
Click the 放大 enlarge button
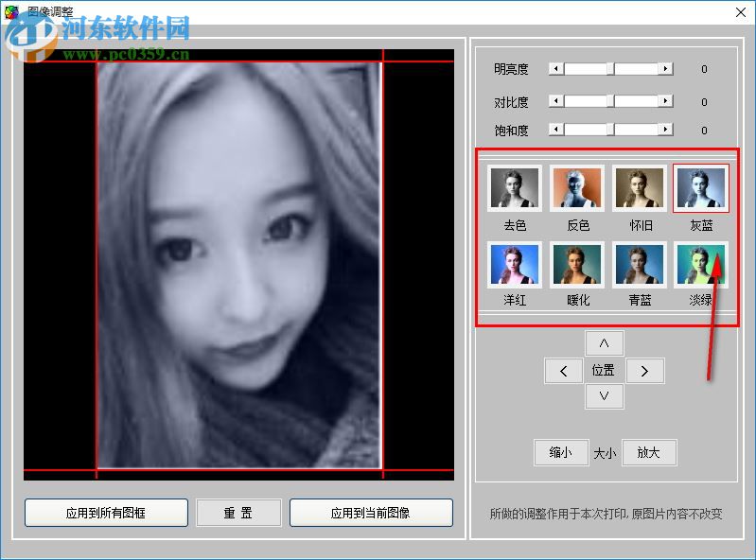[649, 452]
